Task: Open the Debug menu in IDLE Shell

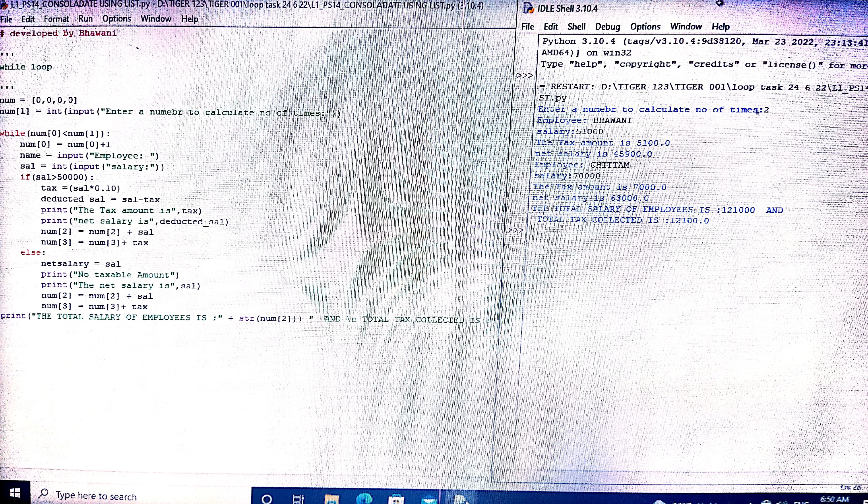Action: click(x=608, y=27)
